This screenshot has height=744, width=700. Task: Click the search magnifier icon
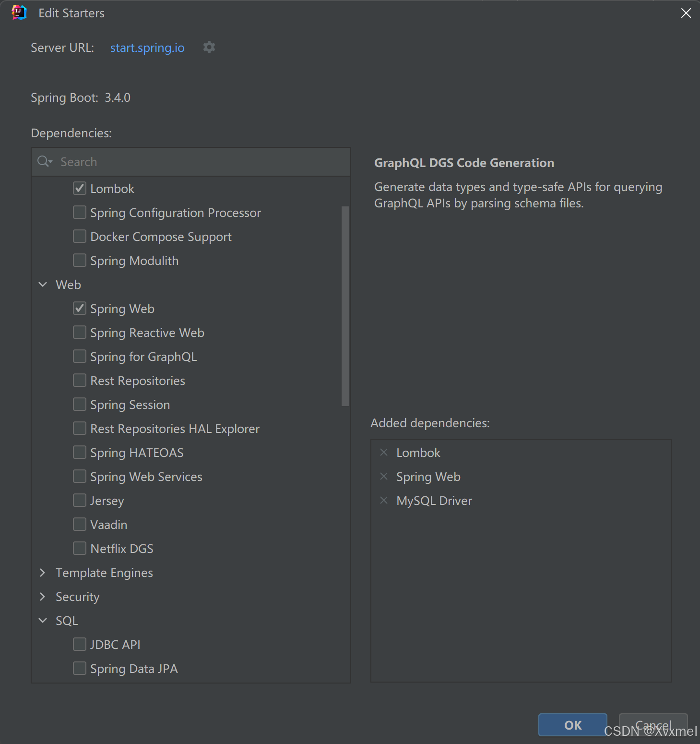point(45,162)
